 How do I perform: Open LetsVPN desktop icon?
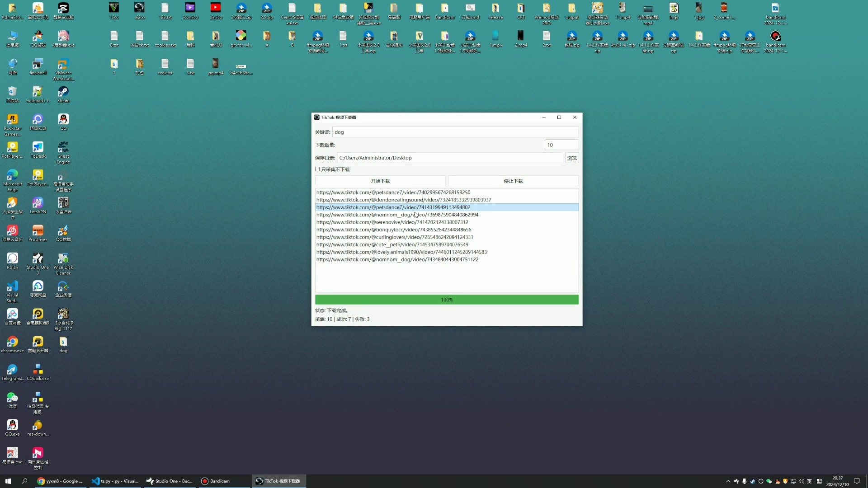tap(38, 206)
